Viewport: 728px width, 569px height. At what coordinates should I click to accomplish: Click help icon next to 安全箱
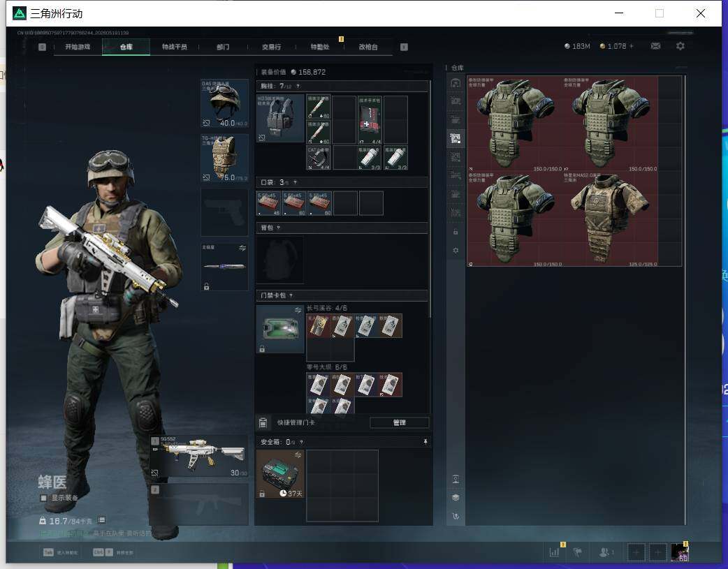pos(302,442)
